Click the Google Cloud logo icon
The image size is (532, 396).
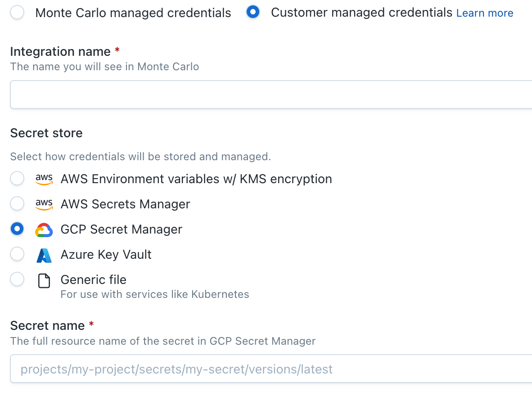point(44,230)
